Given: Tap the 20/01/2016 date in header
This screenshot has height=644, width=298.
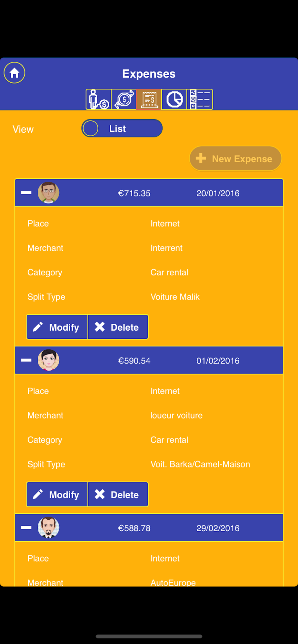Looking at the screenshot, I should point(218,194).
